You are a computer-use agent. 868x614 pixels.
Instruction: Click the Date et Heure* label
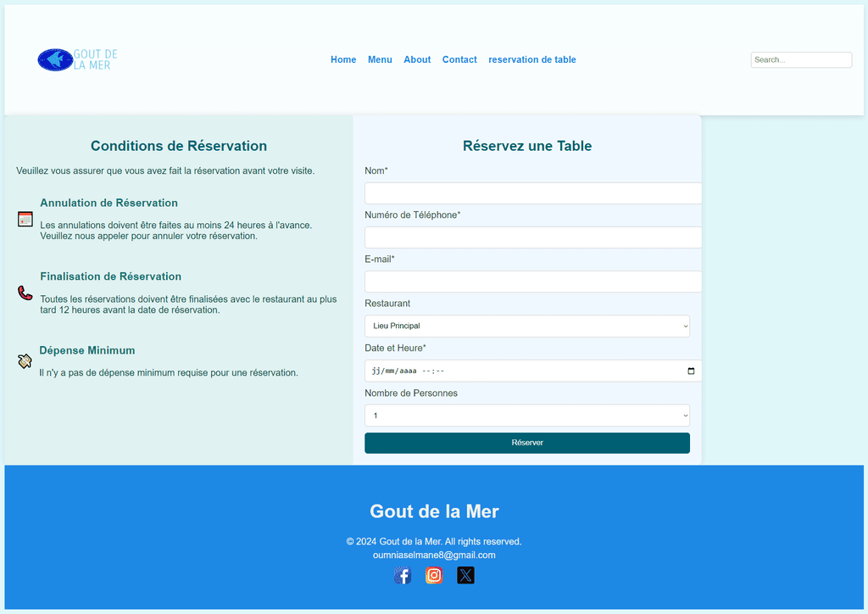[395, 349]
